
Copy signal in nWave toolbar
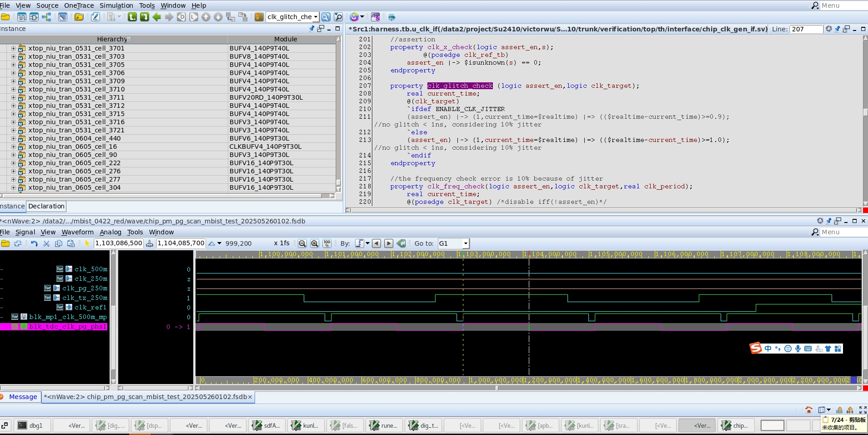[59, 243]
